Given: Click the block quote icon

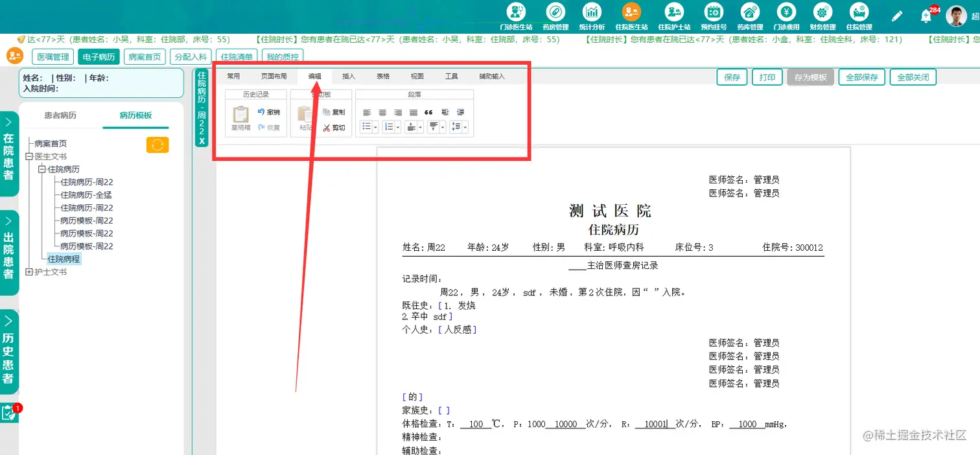Looking at the screenshot, I should point(428,112).
